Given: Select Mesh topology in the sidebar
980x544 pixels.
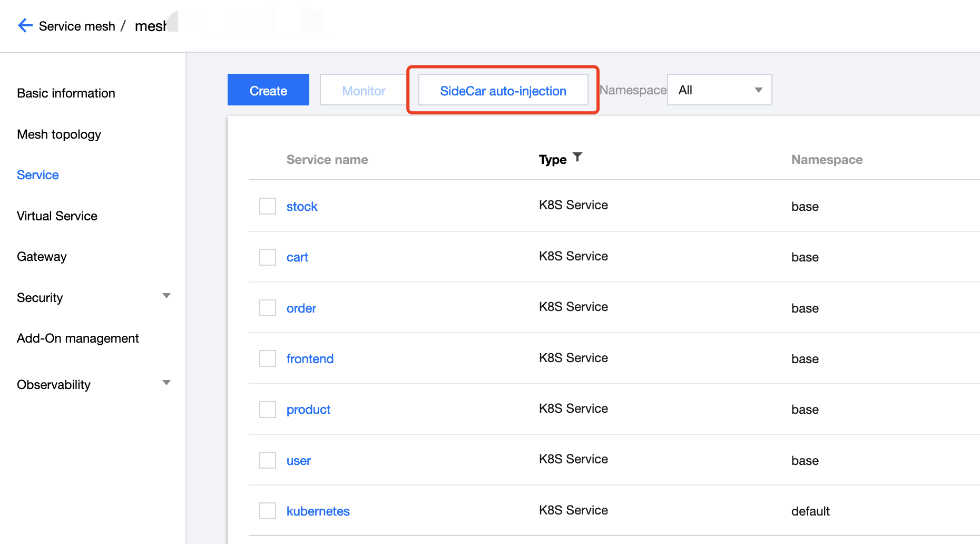Looking at the screenshot, I should pos(58,134).
